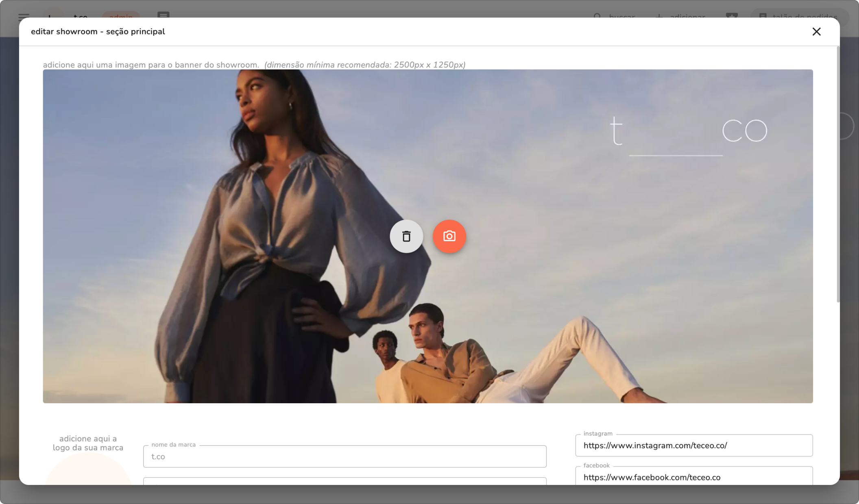Click the t.co brand name in header
The image size is (859, 504).
tap(80, 15)
